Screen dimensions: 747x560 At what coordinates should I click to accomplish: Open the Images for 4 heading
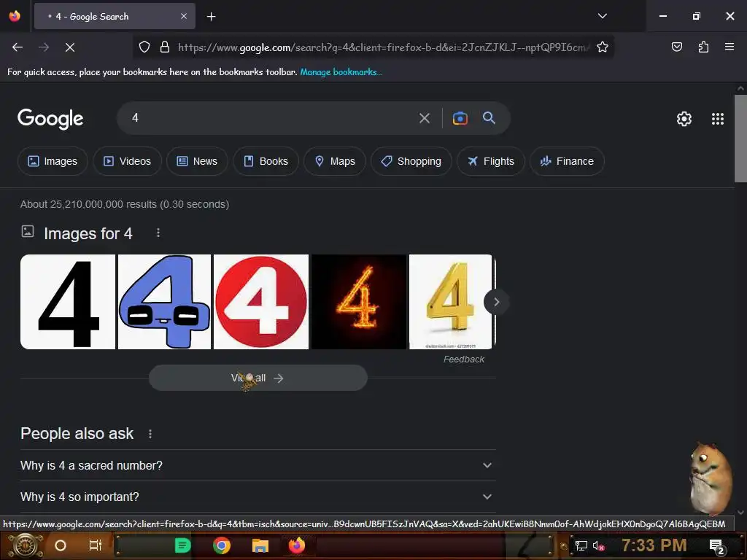click(x=88, y=233)
